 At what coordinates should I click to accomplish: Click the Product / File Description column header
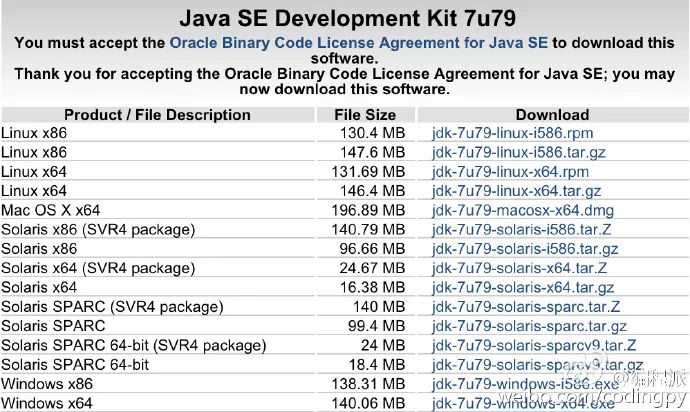coord(157,115)
